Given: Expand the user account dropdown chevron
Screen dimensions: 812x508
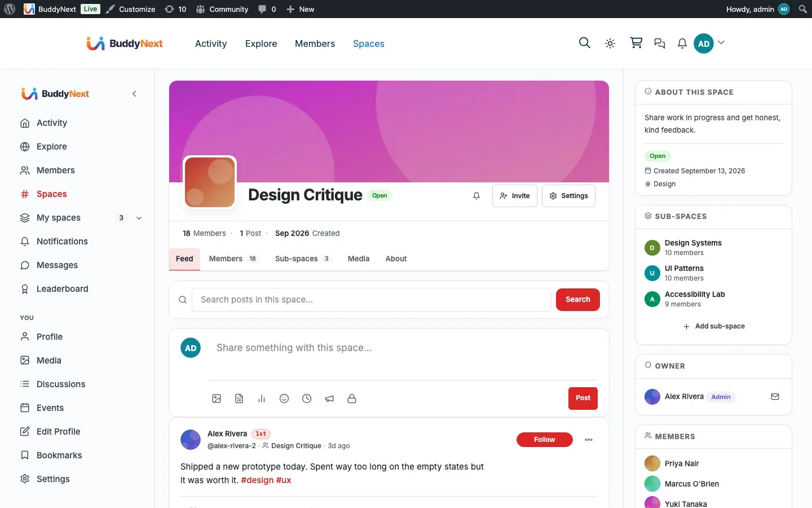Looking at the screenshot, I should click(721, 43).
